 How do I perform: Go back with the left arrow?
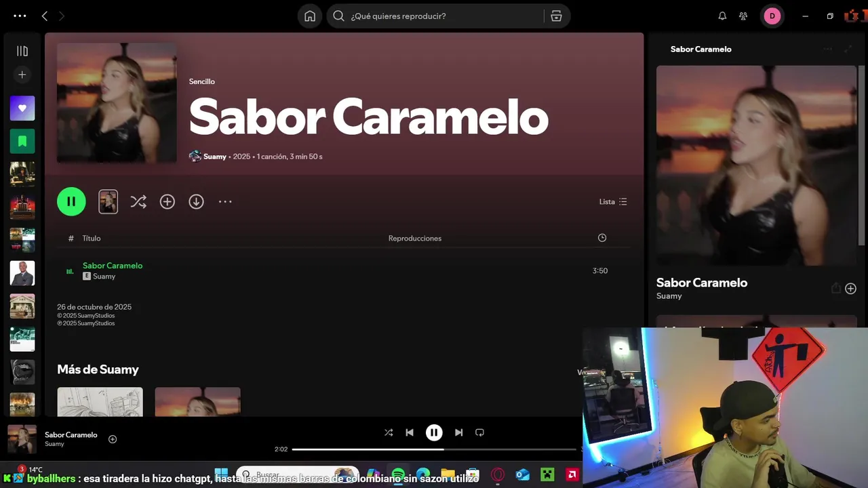pos(45,16)
